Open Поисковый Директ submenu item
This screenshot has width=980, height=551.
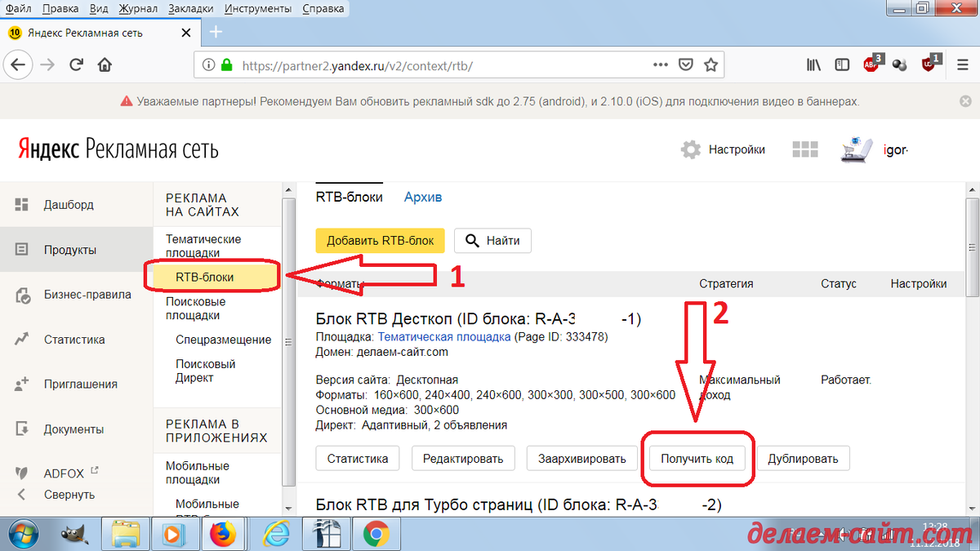[206, 371]
